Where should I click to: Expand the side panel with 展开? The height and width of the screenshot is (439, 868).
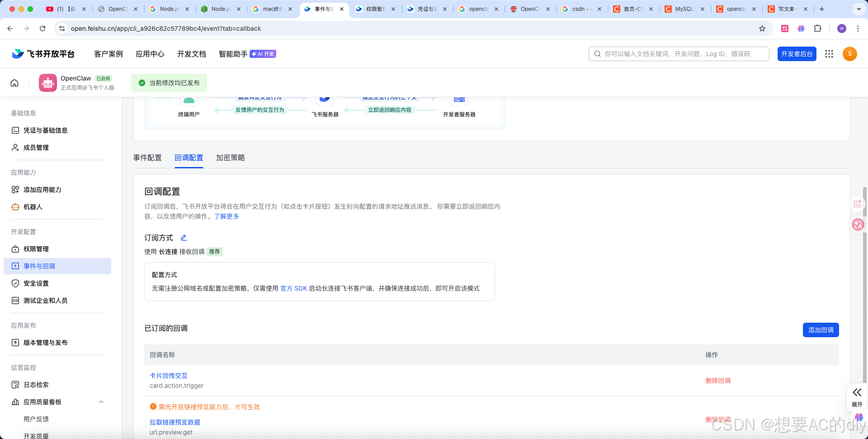point(857,397)
